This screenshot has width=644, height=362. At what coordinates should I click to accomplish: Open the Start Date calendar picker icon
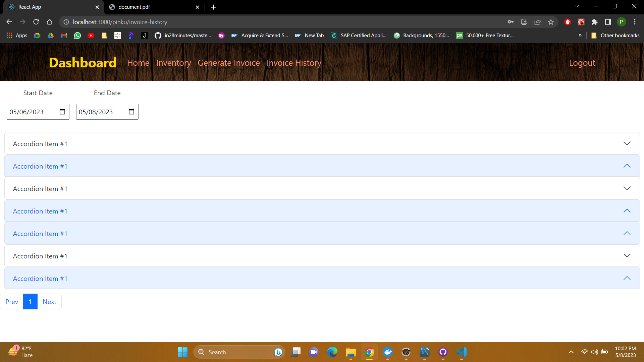point(62,112)
